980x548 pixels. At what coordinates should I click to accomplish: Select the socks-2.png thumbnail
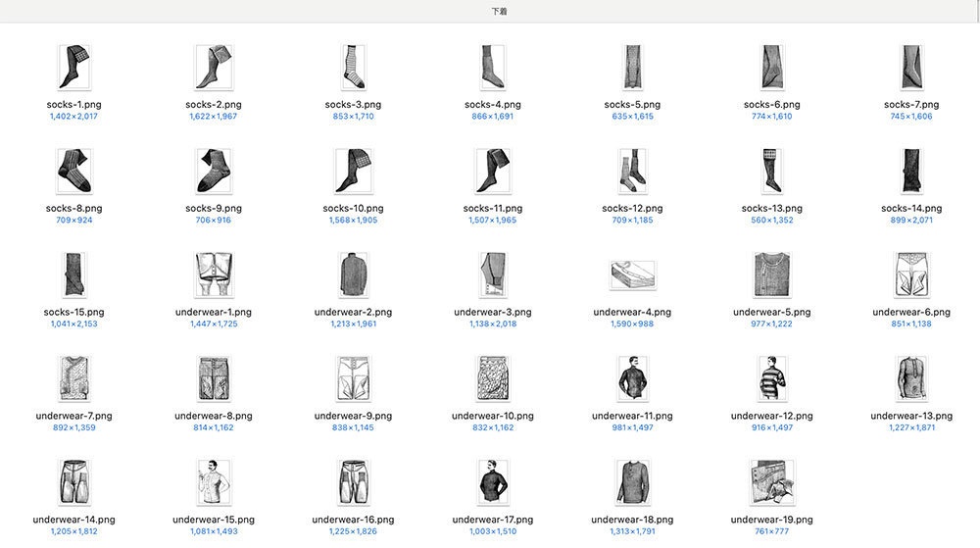pos(214,67)
